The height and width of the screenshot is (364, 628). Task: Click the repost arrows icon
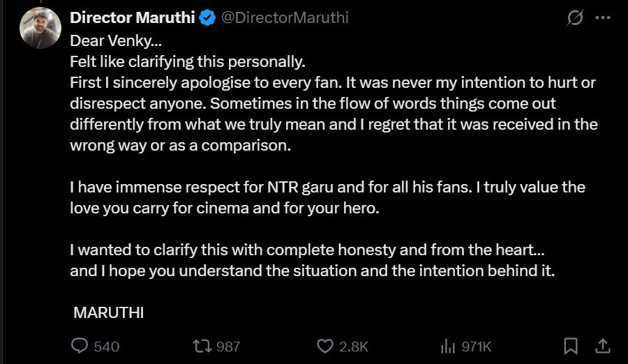click(x=201, y=346)
